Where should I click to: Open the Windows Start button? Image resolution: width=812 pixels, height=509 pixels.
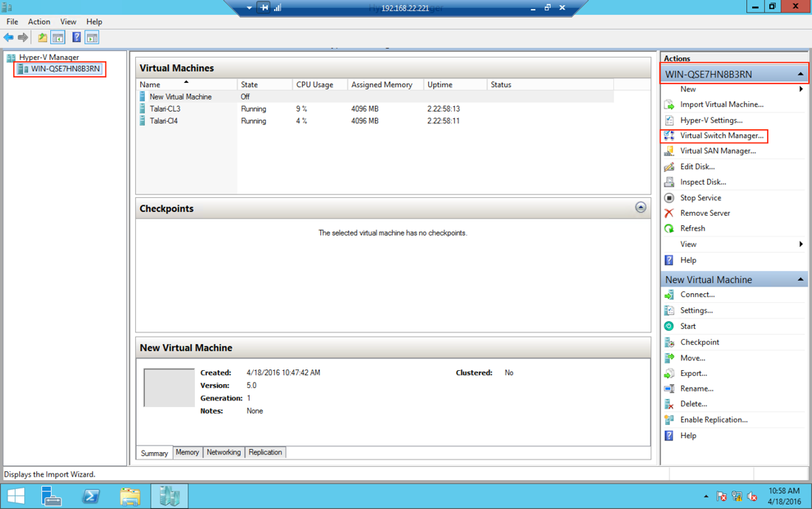(16, 496)
